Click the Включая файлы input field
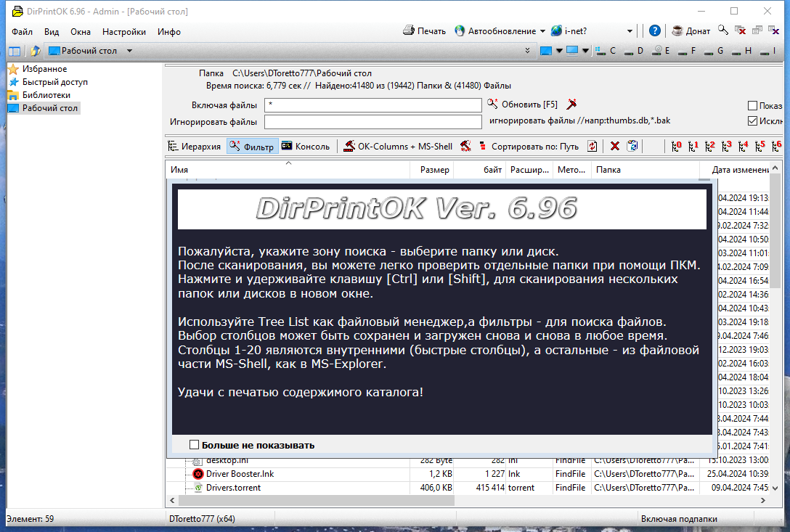 (373, 105)
